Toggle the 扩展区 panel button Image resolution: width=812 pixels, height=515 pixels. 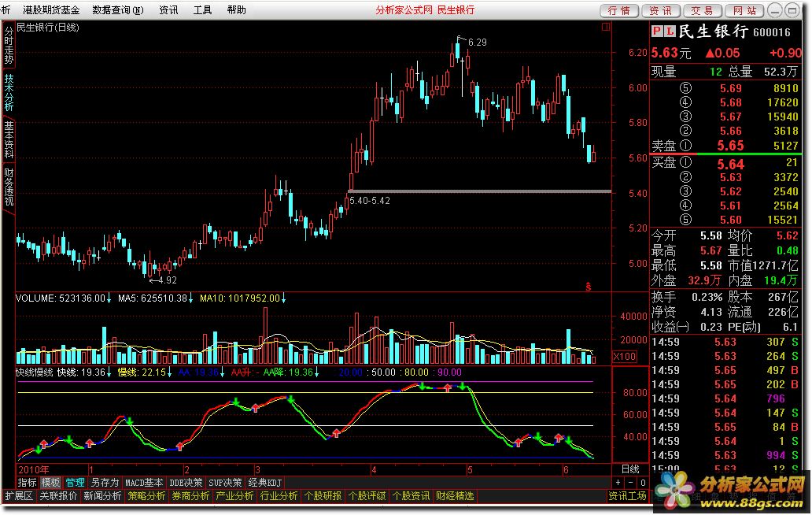[x=19, y=496]
